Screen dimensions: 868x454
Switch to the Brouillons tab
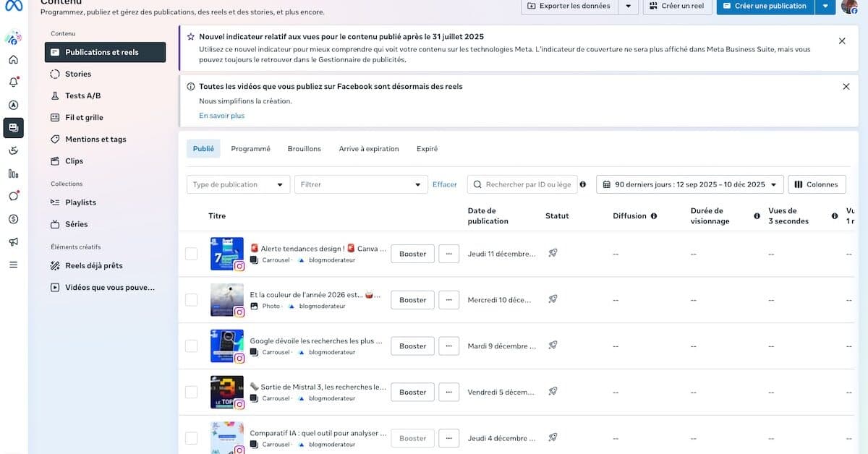point(305,149)
